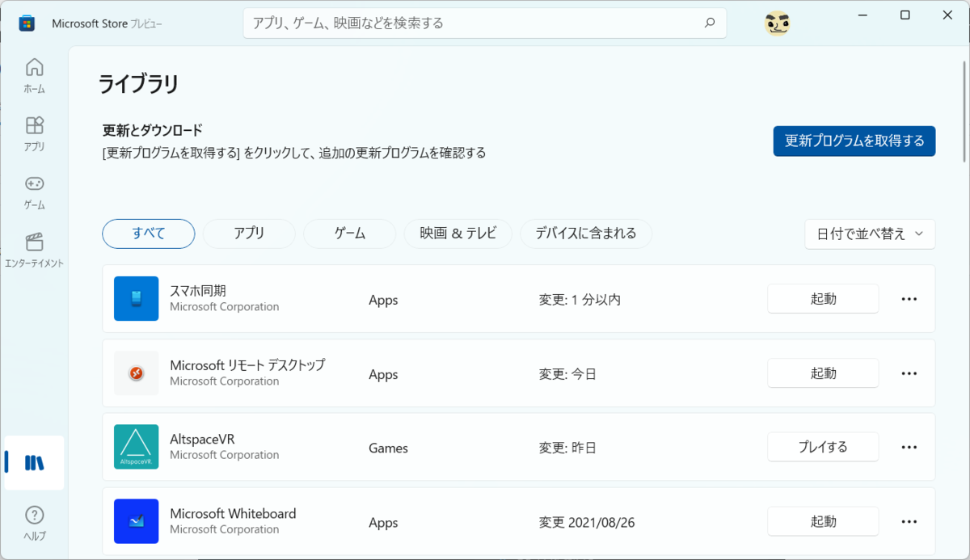The height and width of the screenshot is (560, 970).
Task: Select the 映画 & テレビ filter tab
Action: (458, 234)
